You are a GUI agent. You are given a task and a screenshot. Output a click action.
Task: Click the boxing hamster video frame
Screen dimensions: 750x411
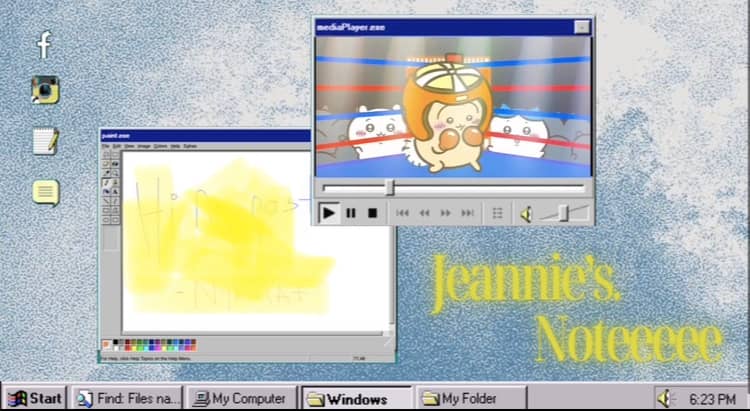coord(453,107)
